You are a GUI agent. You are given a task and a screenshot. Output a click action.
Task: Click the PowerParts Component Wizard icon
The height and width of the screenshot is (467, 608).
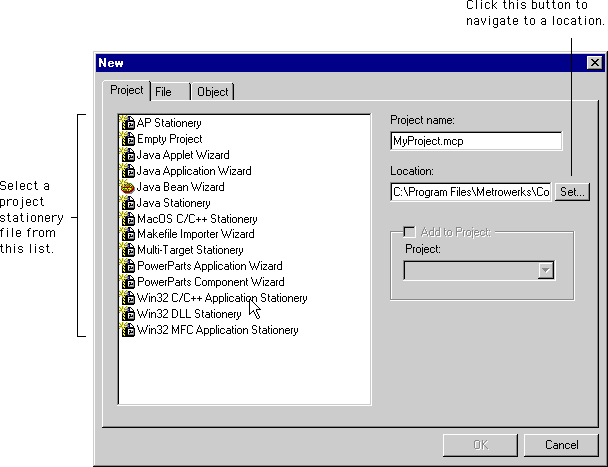tap(127, 282)
